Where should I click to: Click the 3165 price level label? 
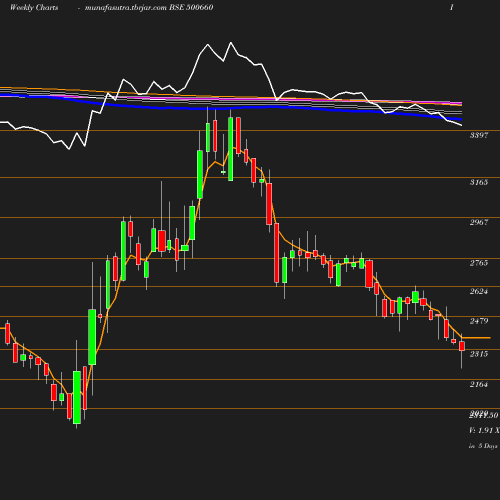[479, 182]
